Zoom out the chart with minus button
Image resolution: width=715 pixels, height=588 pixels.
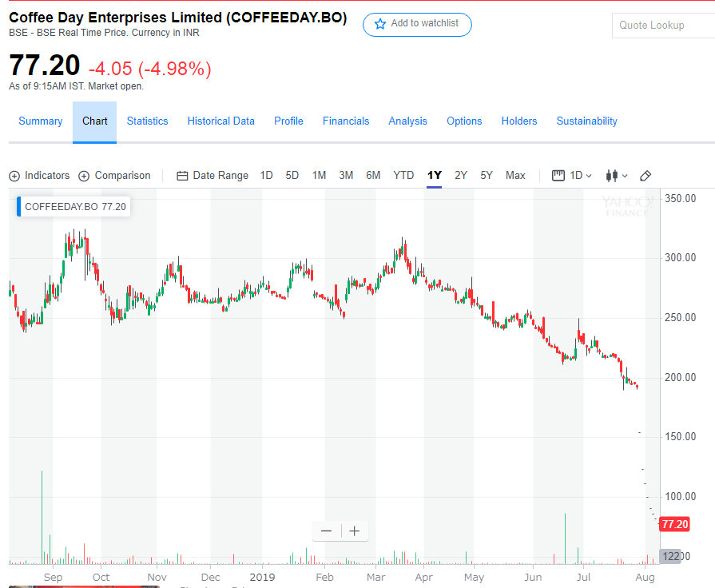coord(326,531)
